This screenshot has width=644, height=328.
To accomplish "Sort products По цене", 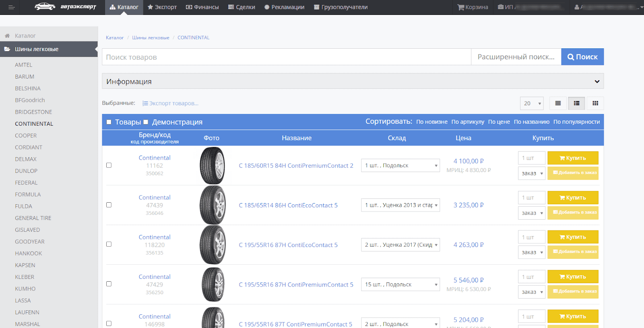I will 499,122.
